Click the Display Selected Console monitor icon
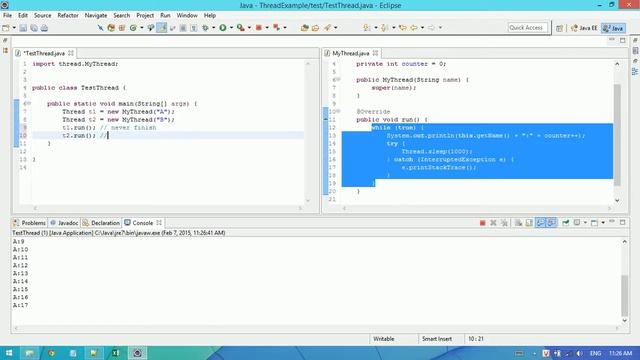640x360 pixels. [577, 223]
